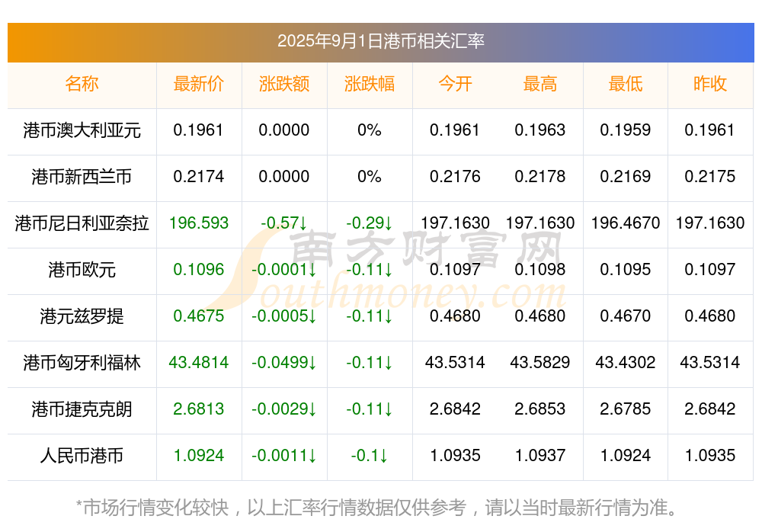Select the low value 43.4302
Image resolution: width=762 pixels, height=532 pixels.
click(626, 363)
